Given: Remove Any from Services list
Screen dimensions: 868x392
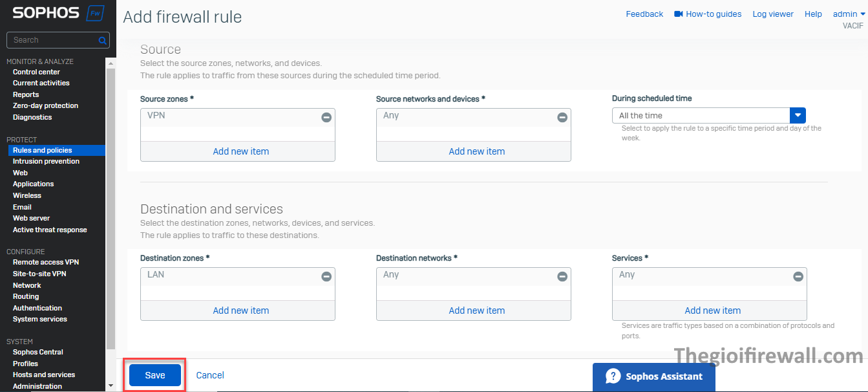Looking at the screenshot, I should (798, 276).
